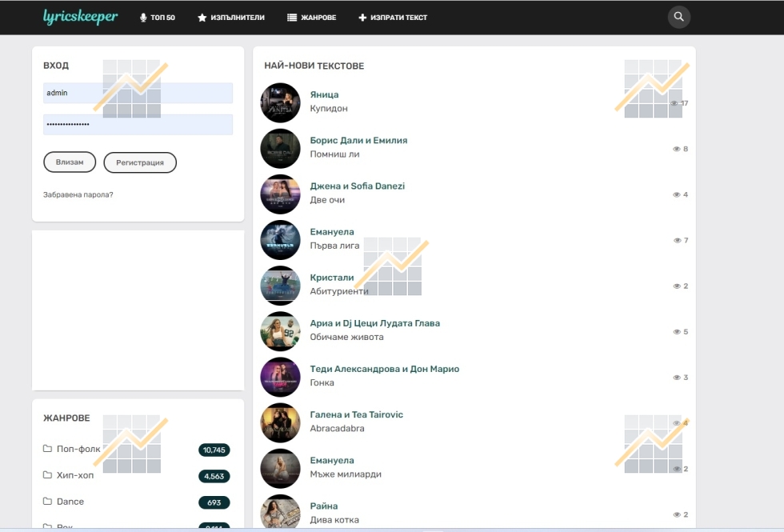Open the Хип-хоп genre link

point(75,475)
